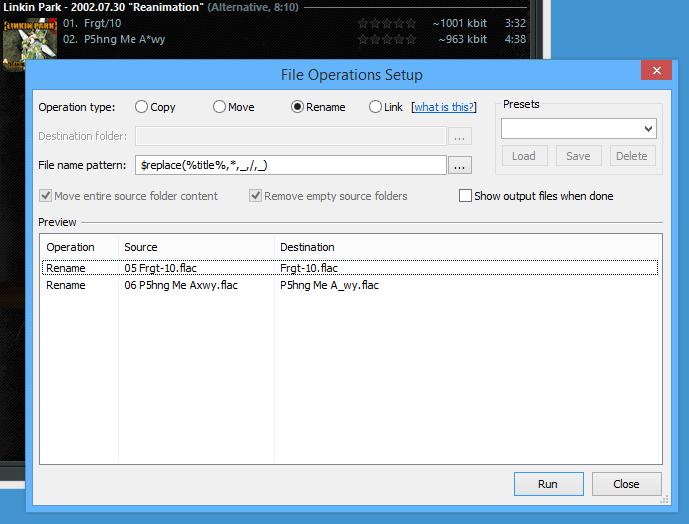Click the red X close button
Screen dimensions: 689x524
click(656, 70)
